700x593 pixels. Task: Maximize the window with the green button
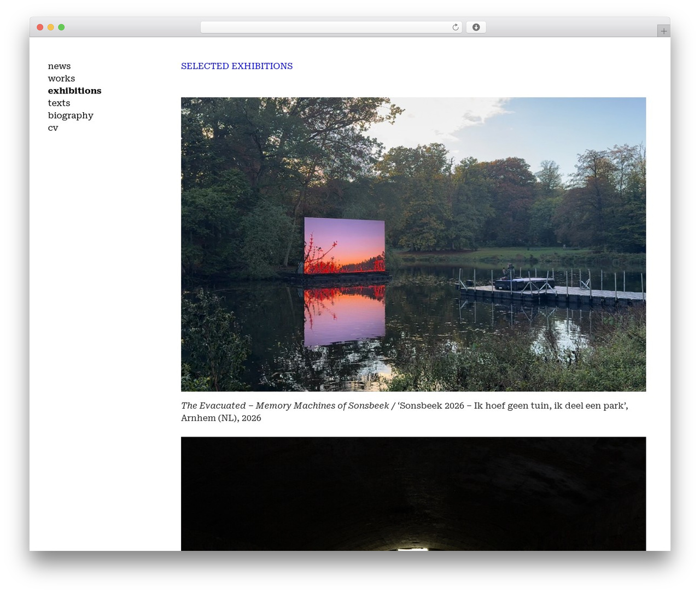click(x=61, y=27)
